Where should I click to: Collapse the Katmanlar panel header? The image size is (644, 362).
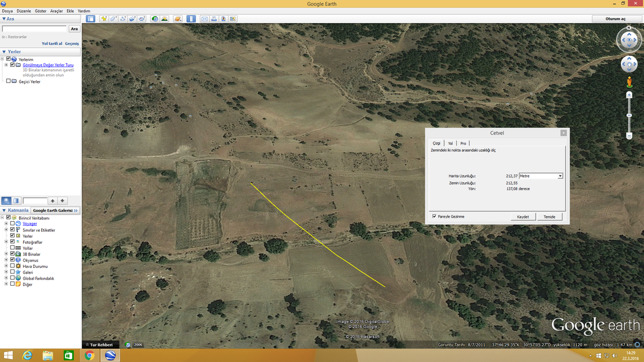coord(4,210)
